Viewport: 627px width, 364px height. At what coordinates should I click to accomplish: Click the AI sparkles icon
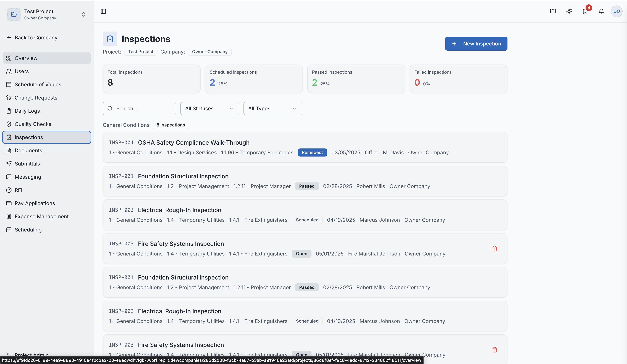click(569, 11)
